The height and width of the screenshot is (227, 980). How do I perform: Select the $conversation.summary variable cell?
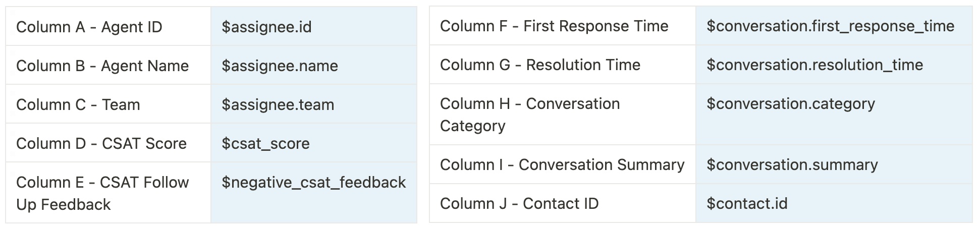tap(792, 164)
